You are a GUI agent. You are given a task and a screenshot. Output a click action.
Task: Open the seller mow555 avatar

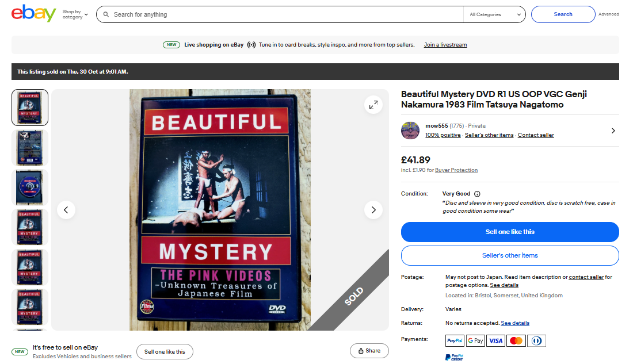tap(410, 131)
